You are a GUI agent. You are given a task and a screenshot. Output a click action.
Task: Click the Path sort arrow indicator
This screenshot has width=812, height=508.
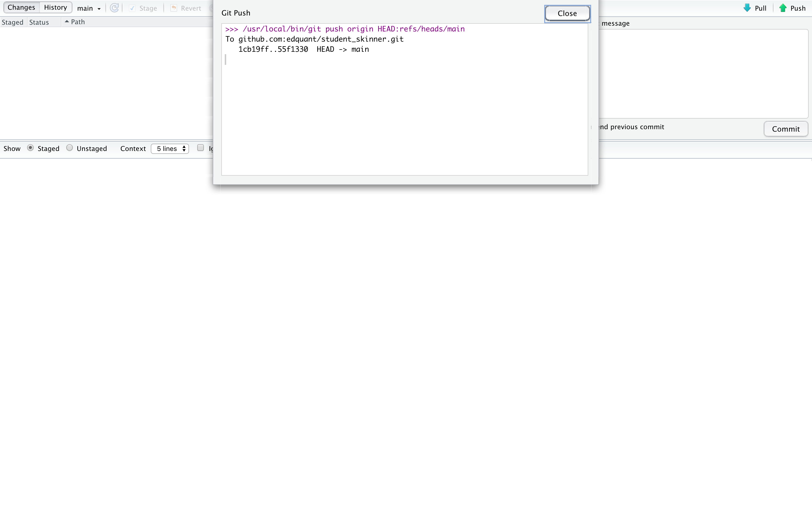67,22
